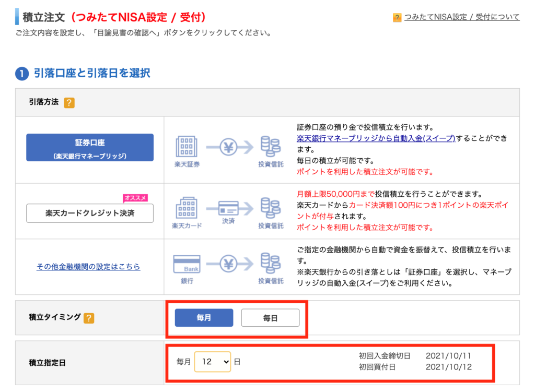Click the yen circle icon beside 楽天証券
Viewport: 535px width, 392px height.
tap(228, 147)
